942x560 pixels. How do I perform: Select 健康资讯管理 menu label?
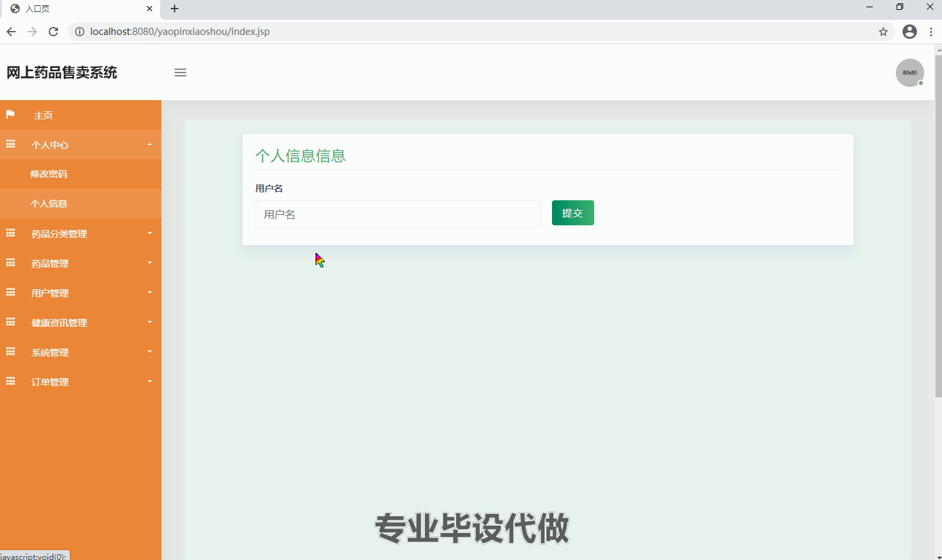coord(59,323)
